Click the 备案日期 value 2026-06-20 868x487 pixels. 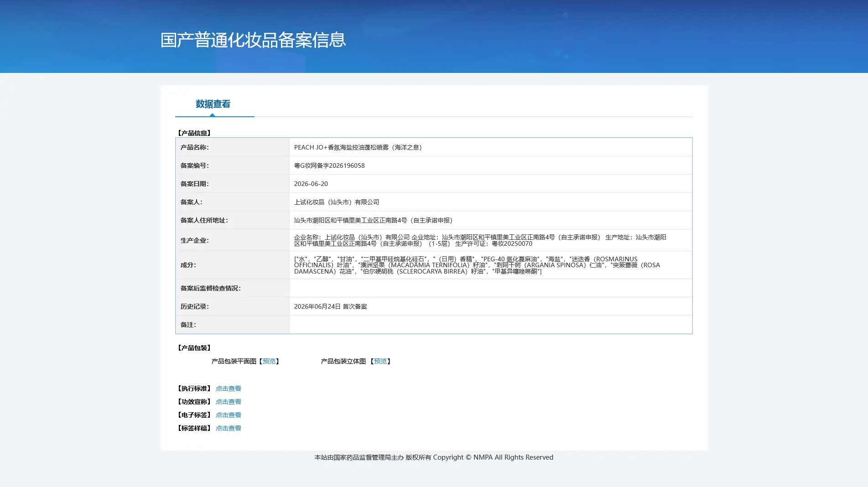click(x=311, y=184)
